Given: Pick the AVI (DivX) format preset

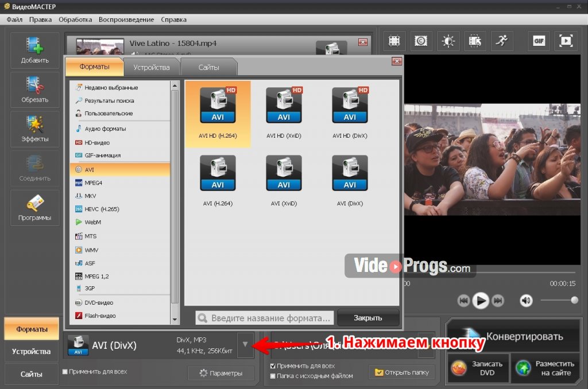Looking at the screenshot, I should click(350, 181).
